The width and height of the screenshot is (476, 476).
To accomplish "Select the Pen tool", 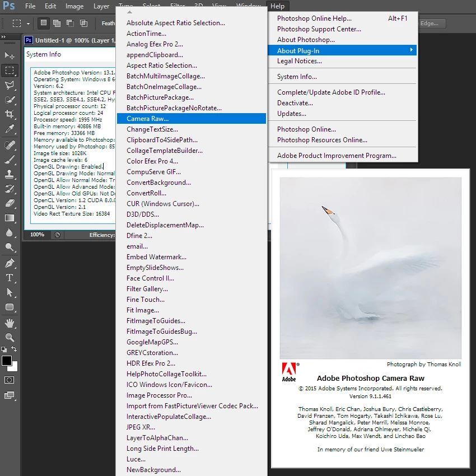I will [x=10, y=263].
